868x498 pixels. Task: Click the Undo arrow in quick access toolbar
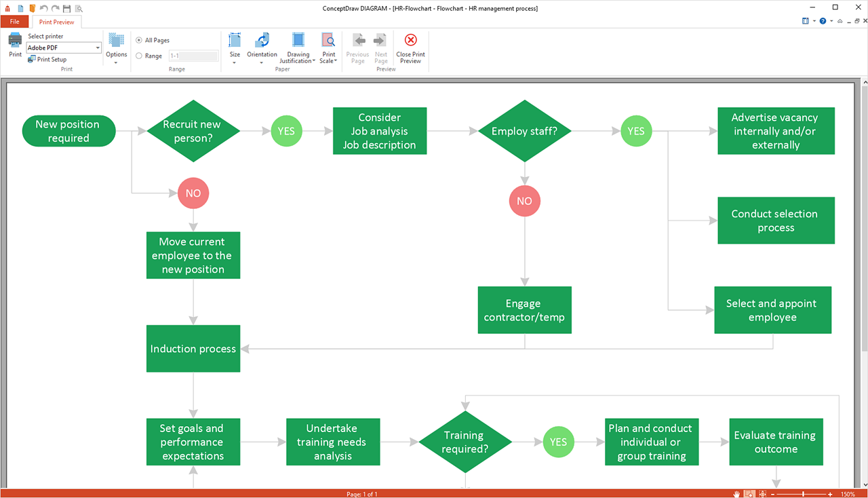[x=43, y=8]
